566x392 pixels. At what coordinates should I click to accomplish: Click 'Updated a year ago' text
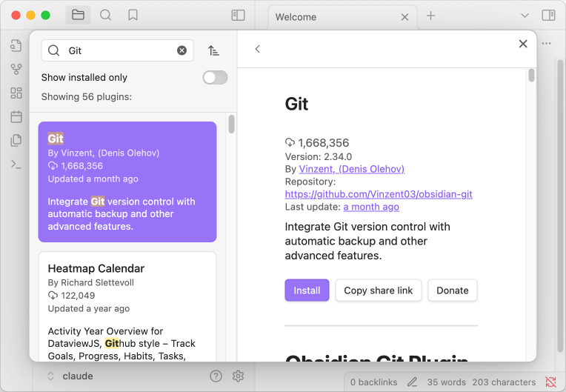[89, 308]
